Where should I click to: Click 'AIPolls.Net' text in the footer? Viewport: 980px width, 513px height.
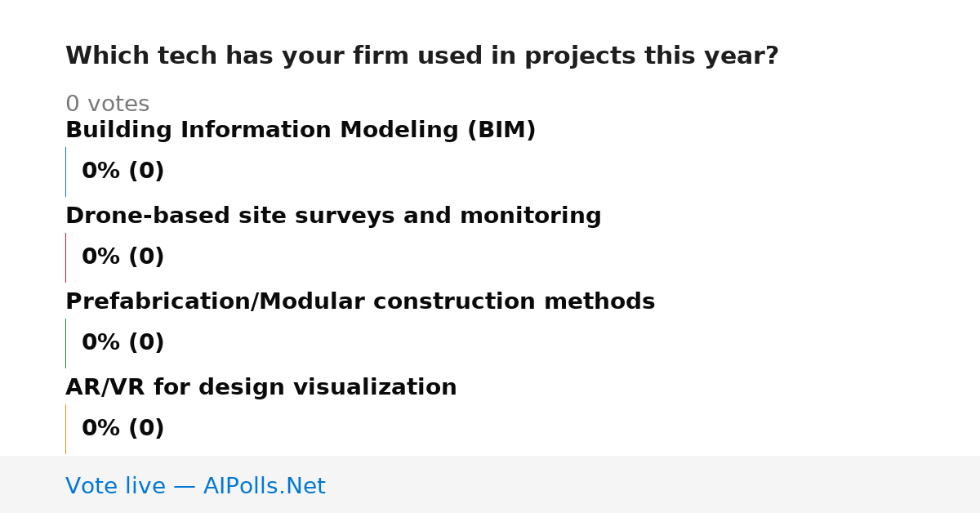tap(264, 487)
